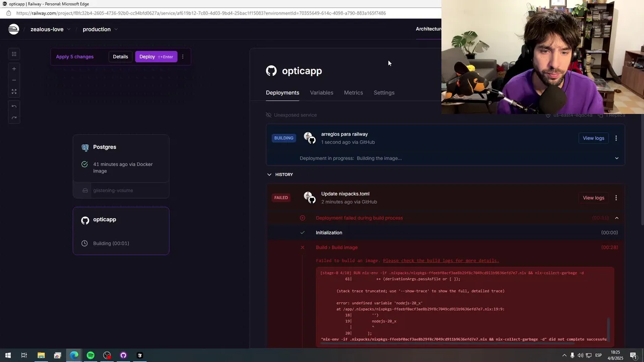Screen dimensions: 644x362
Task: Open 'Please check the build logs' link
Action: tap(441, 260)
